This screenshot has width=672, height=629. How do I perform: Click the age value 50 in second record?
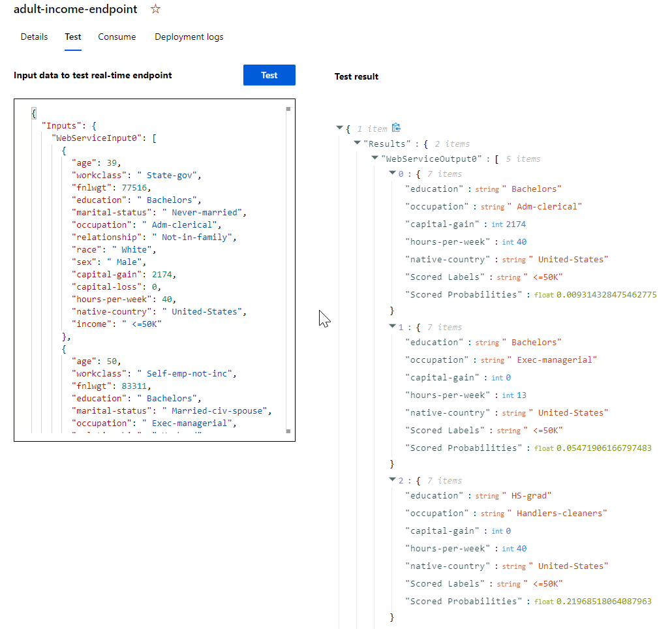(x=112, y=361)
